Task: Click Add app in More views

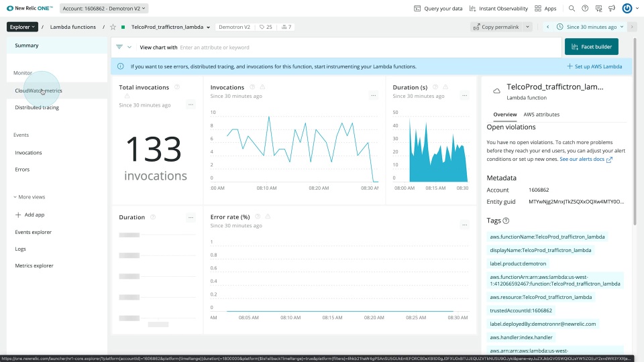Action: coord(30,215)
